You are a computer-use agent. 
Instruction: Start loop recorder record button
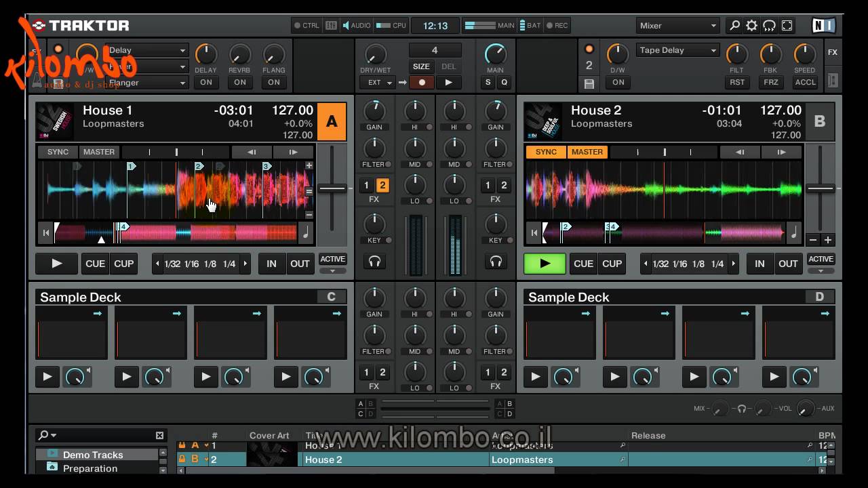pyautogui.click(x=422, y=82)
